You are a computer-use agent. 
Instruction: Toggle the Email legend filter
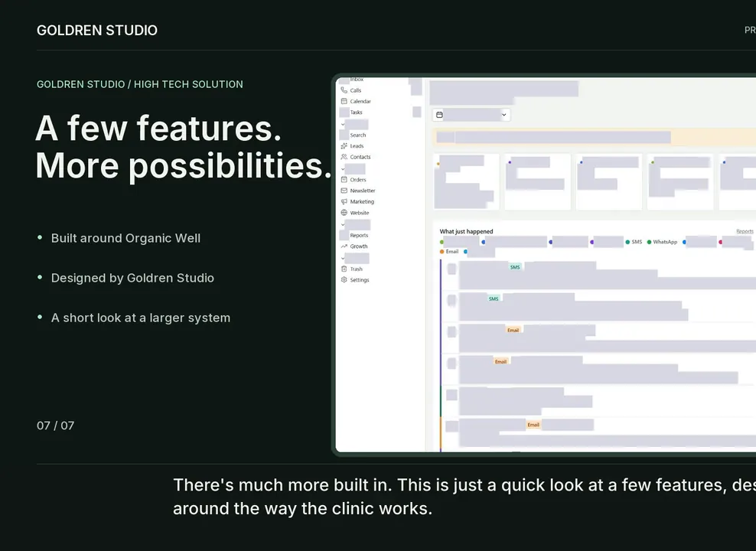[x=449, y=252]
